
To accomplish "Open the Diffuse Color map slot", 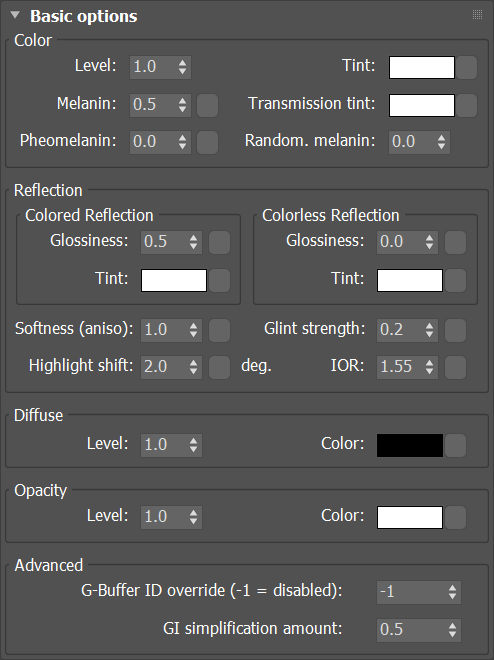I will (x=456, y=445).
